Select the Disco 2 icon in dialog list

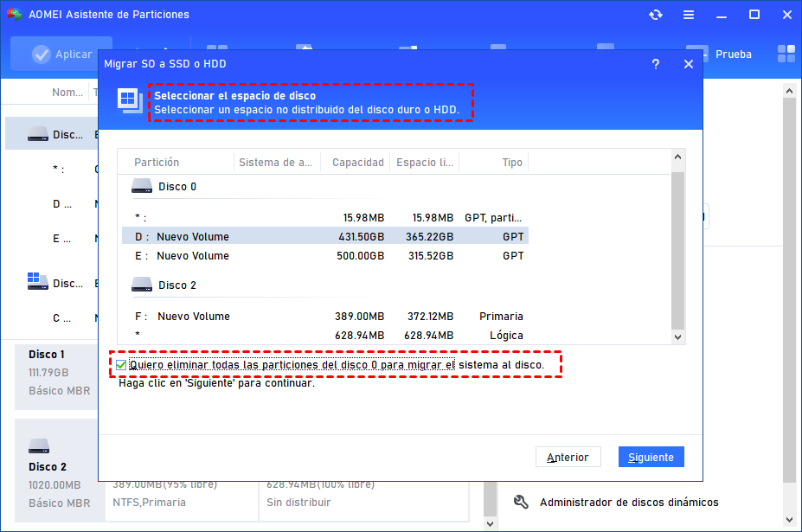point(142,285)
